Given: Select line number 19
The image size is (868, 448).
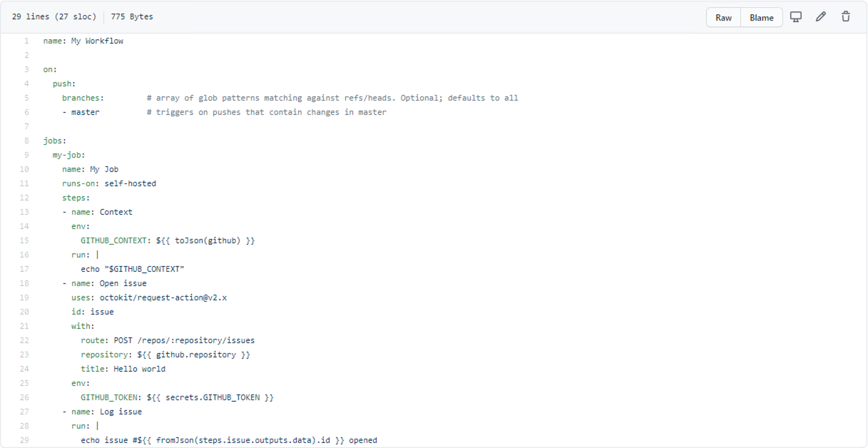Looking at the screenshot, I should [x=24, y=297].
